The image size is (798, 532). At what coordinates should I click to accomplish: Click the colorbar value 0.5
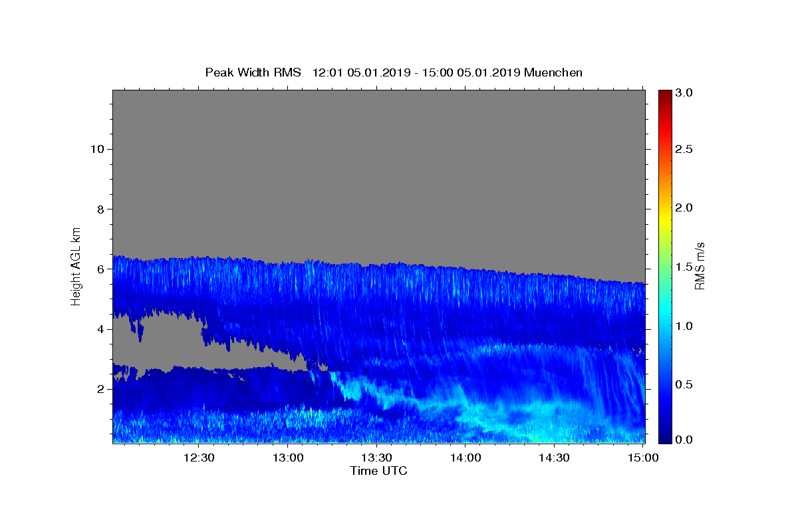point(686,384)
